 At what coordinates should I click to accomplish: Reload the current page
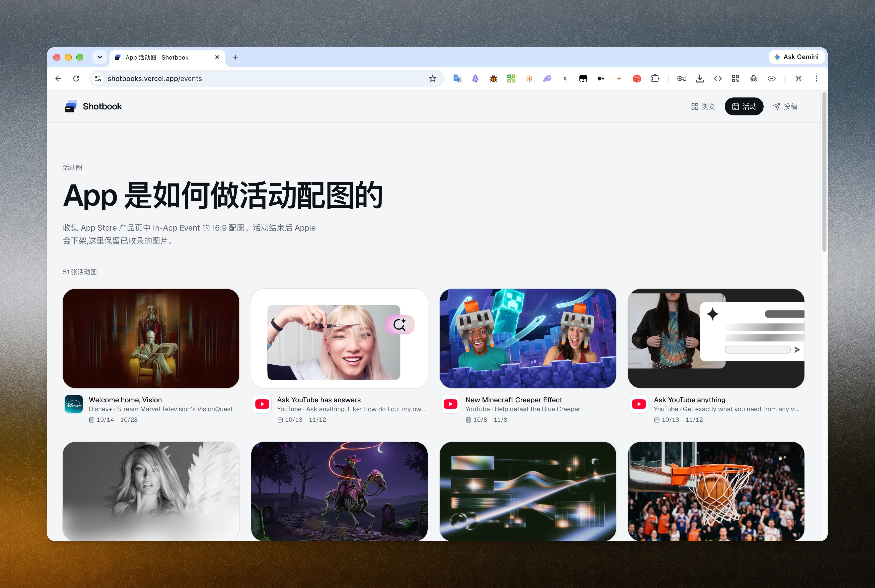coord(77,78)
